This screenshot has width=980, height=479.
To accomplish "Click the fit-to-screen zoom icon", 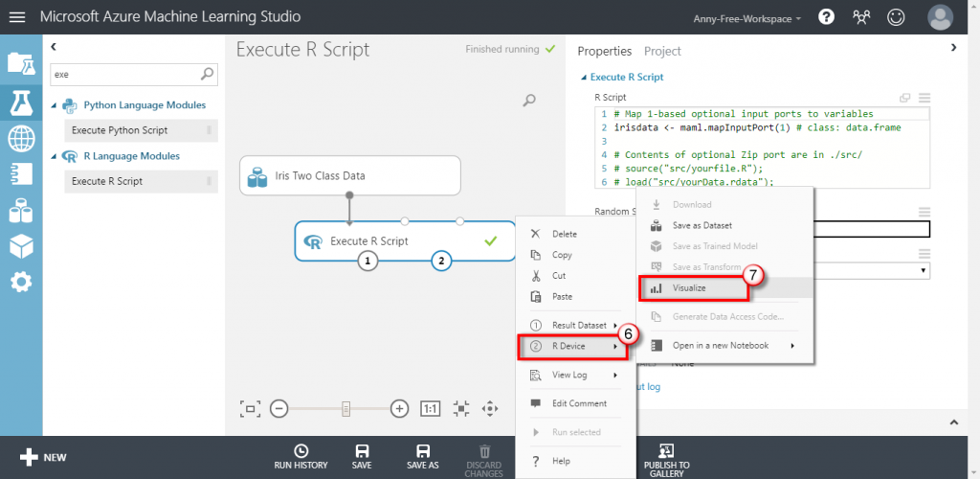I will click(250, 409).
